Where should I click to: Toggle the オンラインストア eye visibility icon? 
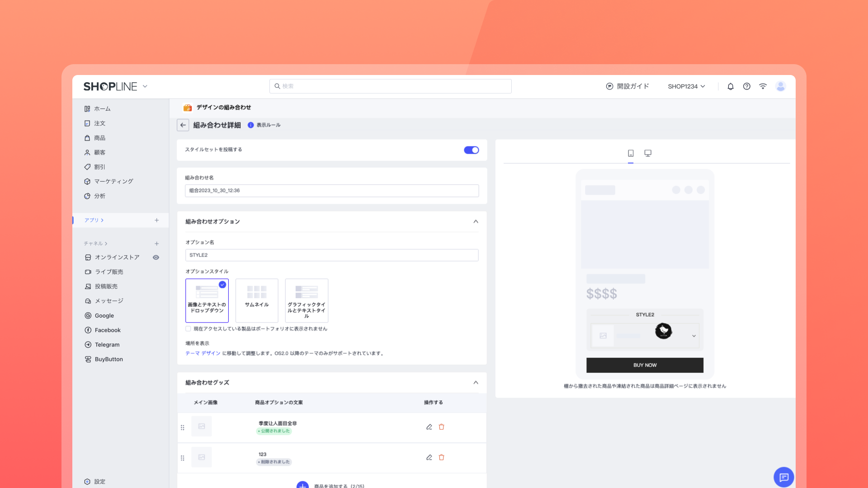(x=156, y=258)
